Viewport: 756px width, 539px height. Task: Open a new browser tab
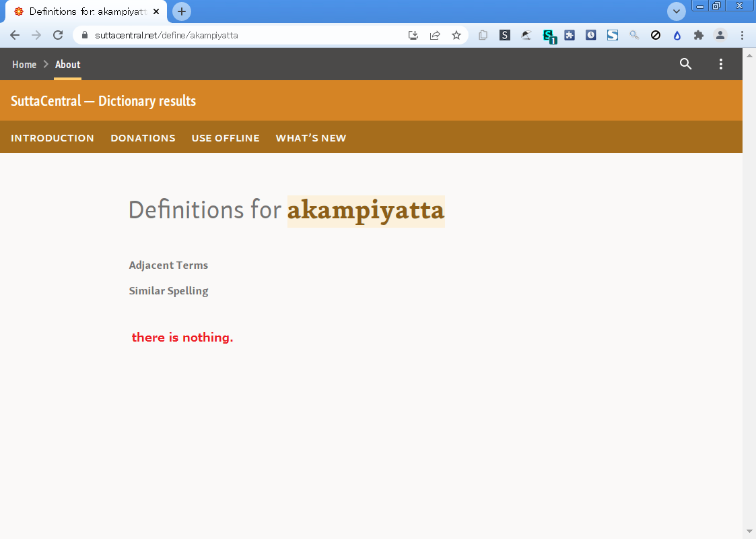point(181,11)
